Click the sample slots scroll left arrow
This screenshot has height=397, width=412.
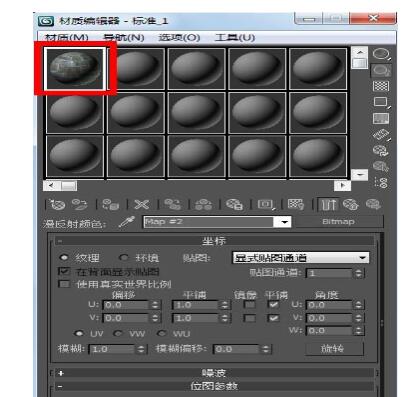[52, 185]
